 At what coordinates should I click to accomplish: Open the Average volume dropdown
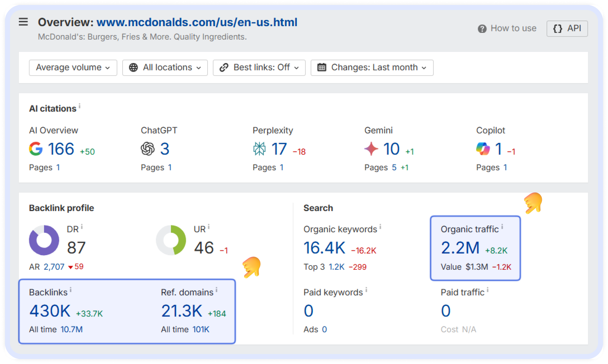click(x=73, y=67)
